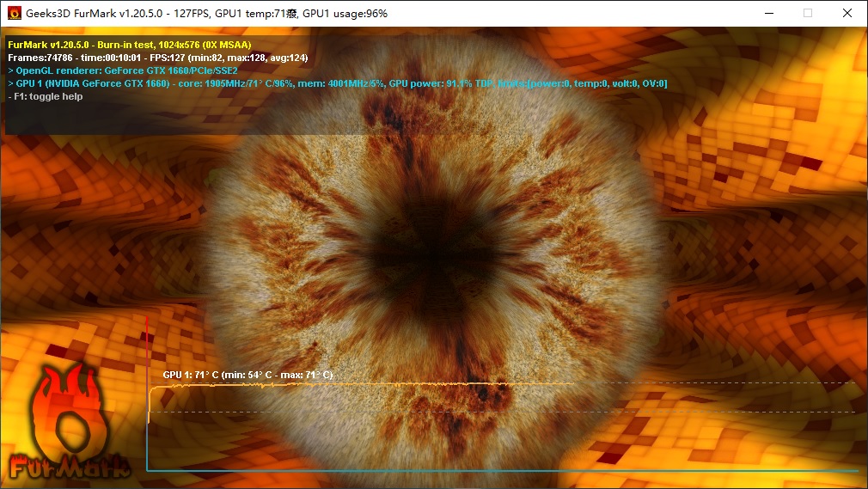Click the GPU 1 core 1905MHz info line
Image resolution: width=868 pixels, height=489 pixels.
(x=338, y=83)
